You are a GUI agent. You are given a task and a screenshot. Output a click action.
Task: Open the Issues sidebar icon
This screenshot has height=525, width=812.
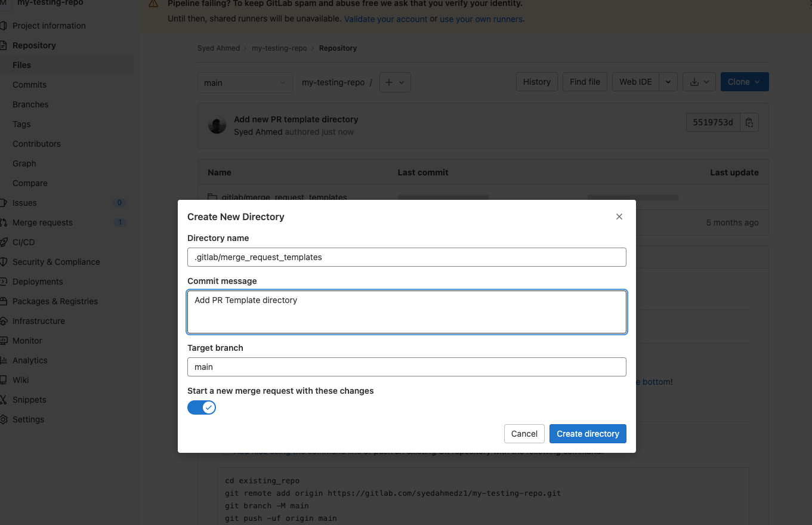click(x=4, y=203)
